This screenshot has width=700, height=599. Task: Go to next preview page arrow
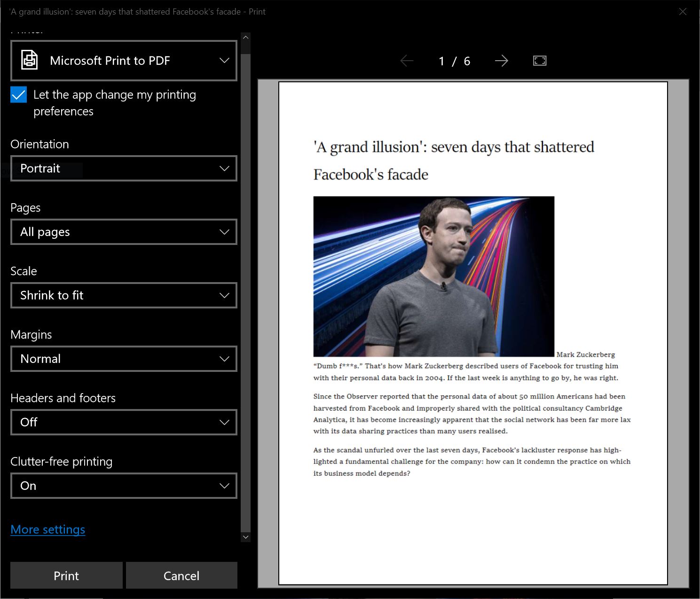click(x=502, y=61)
